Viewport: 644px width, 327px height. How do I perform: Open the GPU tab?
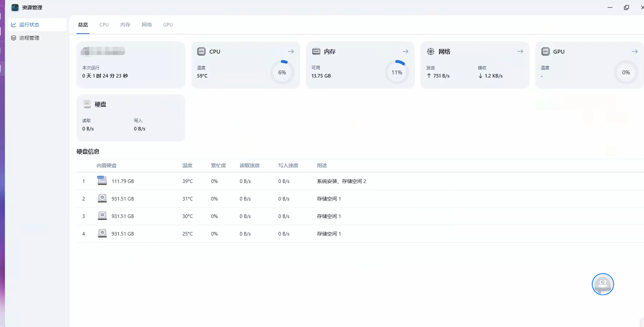[168, 25]
